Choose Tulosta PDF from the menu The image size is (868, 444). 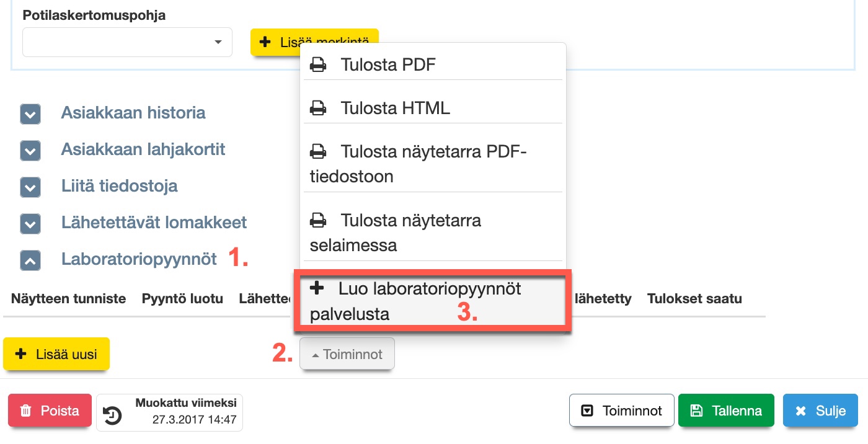[432, 64]
